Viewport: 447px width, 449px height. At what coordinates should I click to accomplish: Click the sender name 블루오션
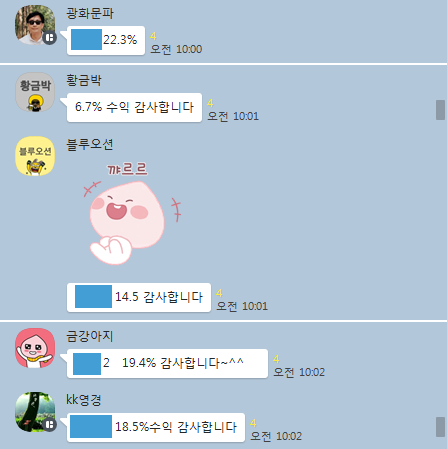point(90,144)
